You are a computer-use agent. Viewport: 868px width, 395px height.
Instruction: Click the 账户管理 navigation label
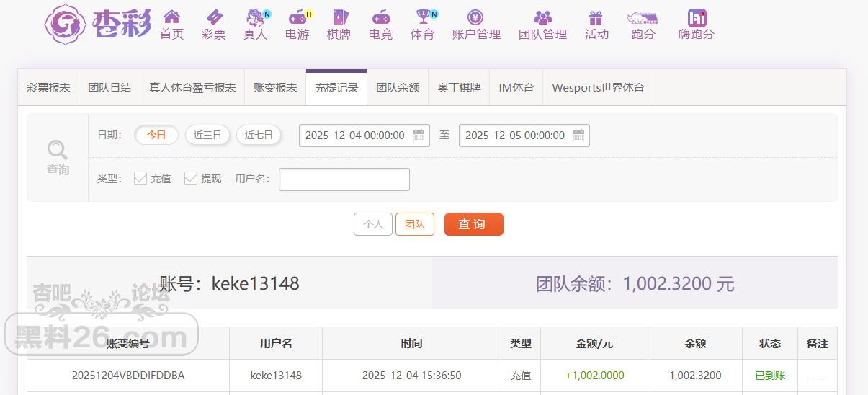[476, 34]
